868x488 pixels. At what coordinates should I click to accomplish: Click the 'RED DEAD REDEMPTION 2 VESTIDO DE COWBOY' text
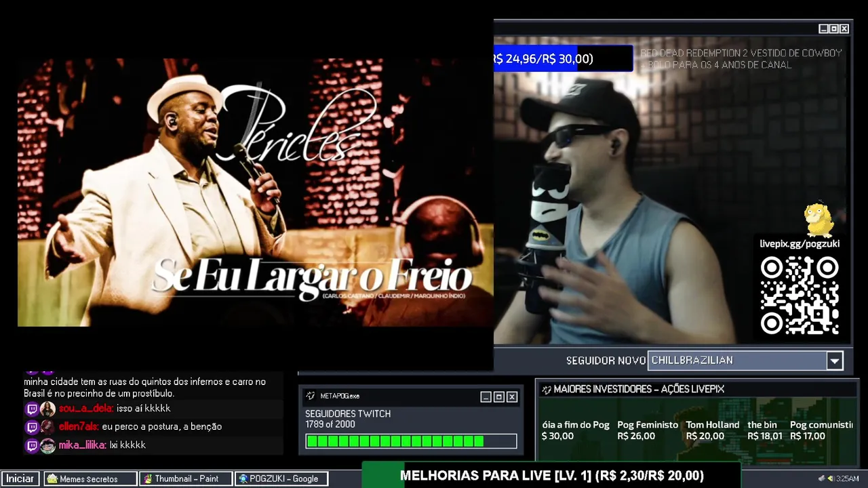[741, 53]
